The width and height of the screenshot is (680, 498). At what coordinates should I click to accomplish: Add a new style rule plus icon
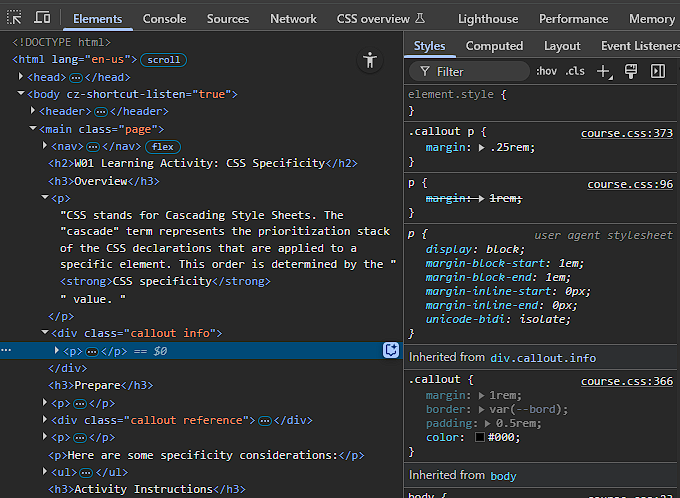tap(605, 72)
